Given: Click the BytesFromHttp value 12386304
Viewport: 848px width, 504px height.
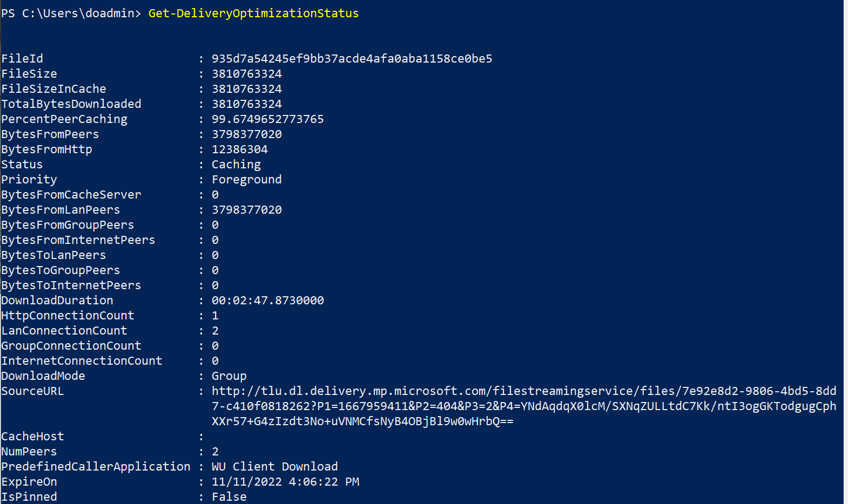Looking at the screenshot, I should [239, 149].
